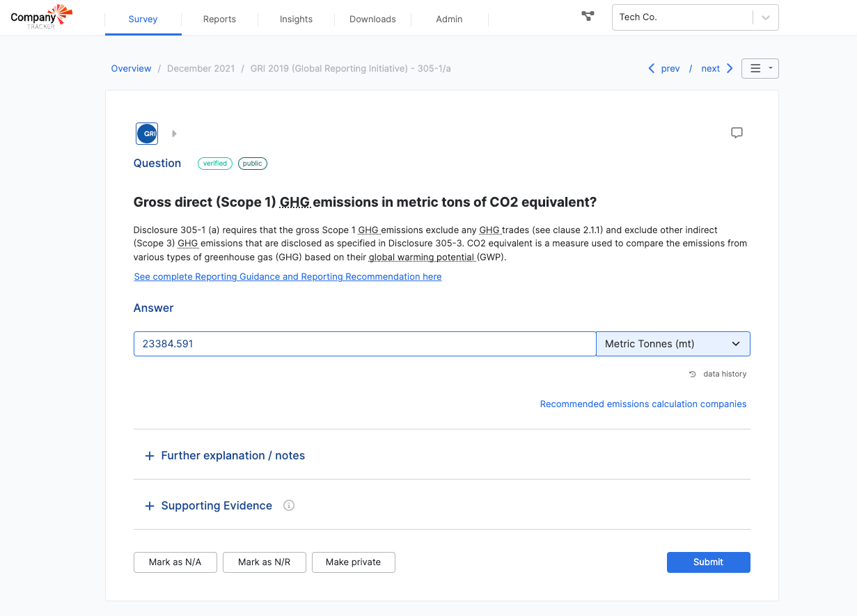Screen dimensions: 857x616
Task: Open the comments speech bubble icon
Action: (737, 133)
